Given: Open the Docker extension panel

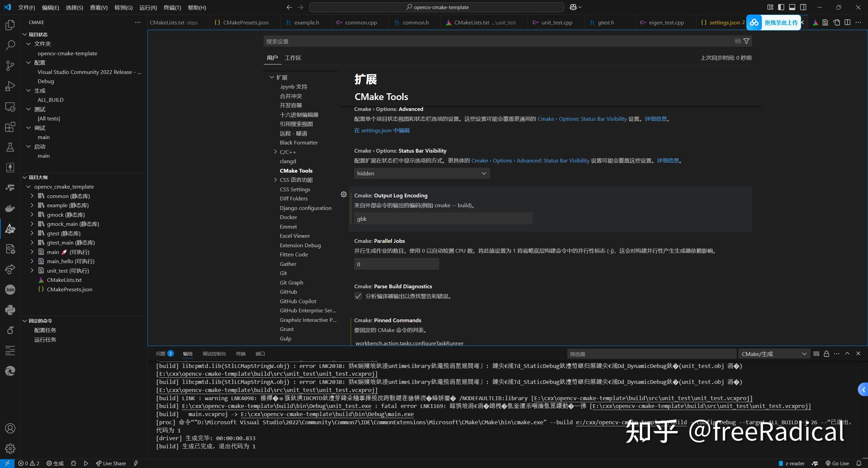Looking at the screenshot, I should 10,208.
